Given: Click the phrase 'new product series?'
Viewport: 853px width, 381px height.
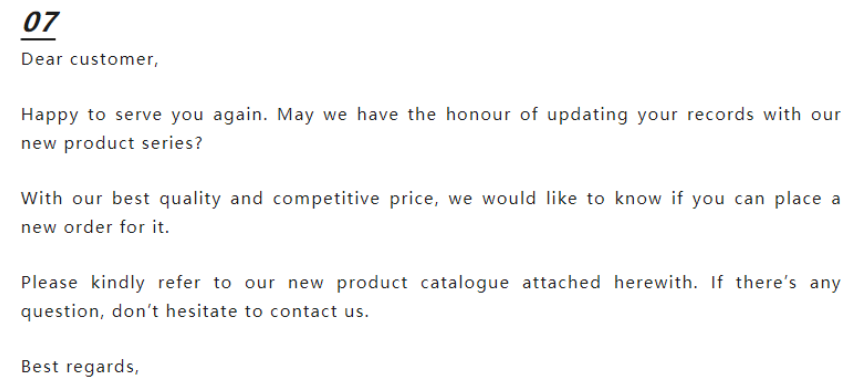Looking at the screenshot, I should click(112, 144).
